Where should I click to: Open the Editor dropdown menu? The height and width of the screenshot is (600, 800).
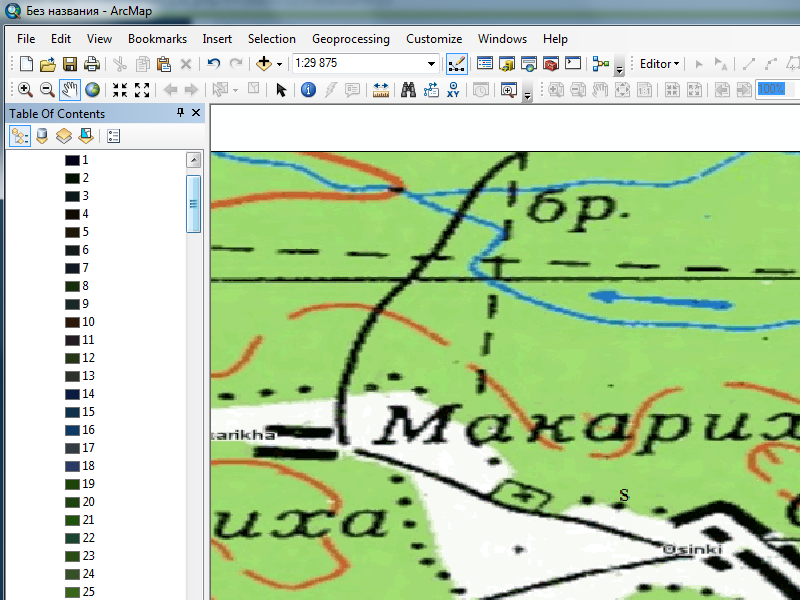[659, 65]
